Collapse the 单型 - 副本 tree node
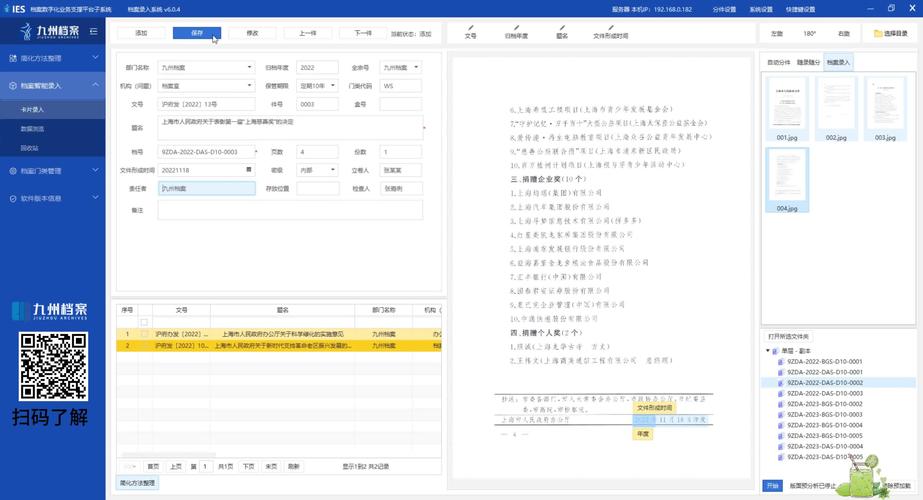Viewport: 923px width, 500px height. 768,351
